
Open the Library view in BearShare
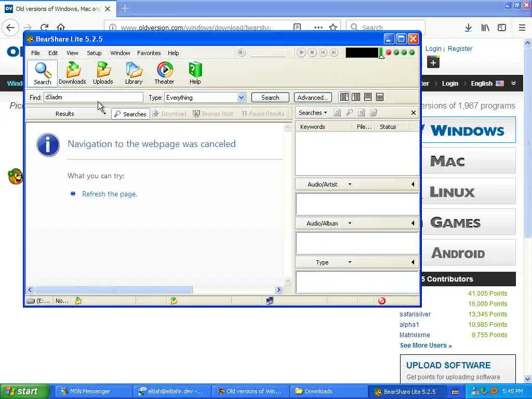tap(134, 73)
